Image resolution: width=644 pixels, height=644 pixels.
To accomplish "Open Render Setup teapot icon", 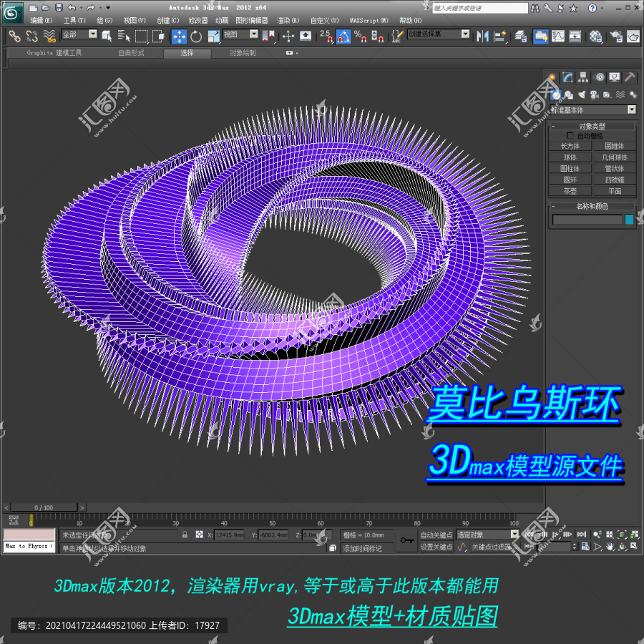I will [x=615, y=36].
